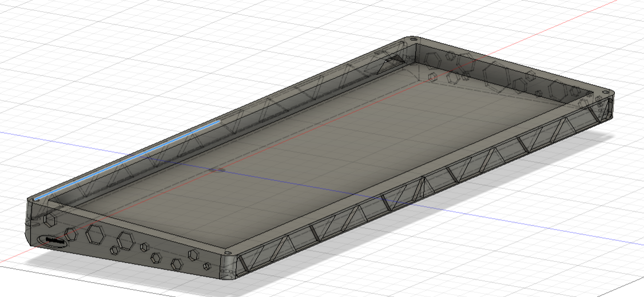
Task: Select the origin point on the tray floor
Action: click(x=218, y=170)
